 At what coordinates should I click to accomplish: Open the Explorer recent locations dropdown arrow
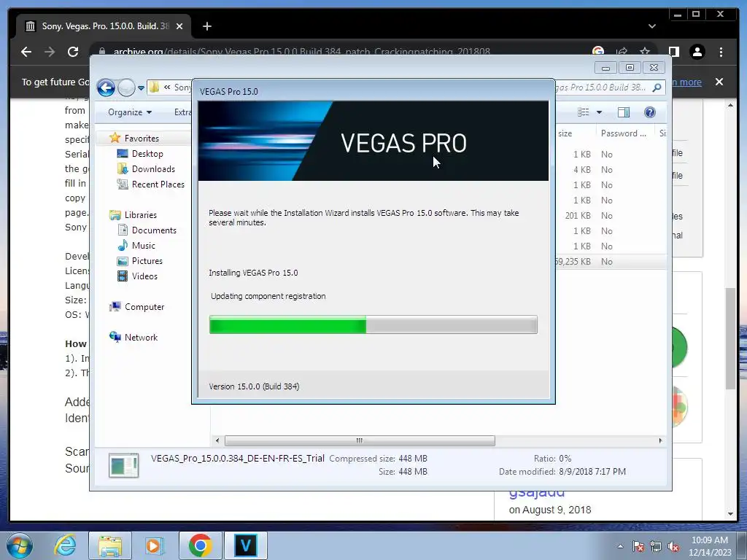pyautogui.click(x=141, y=87)
